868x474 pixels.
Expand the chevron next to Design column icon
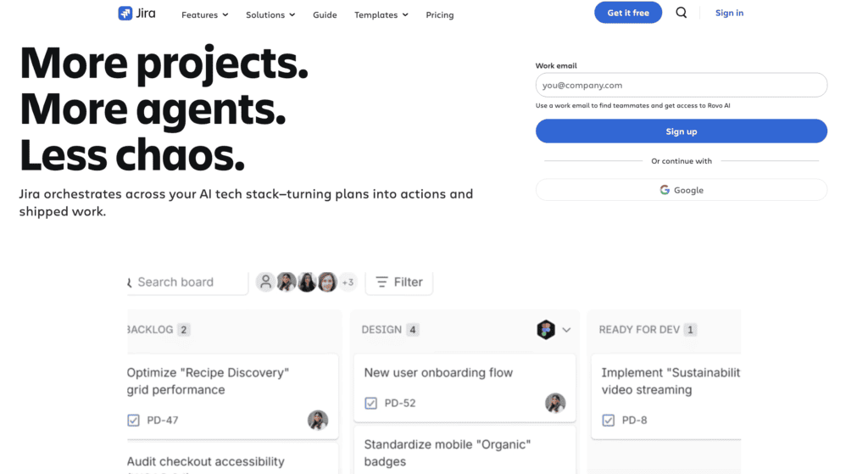pyautogui.click(x=566, y=330)
